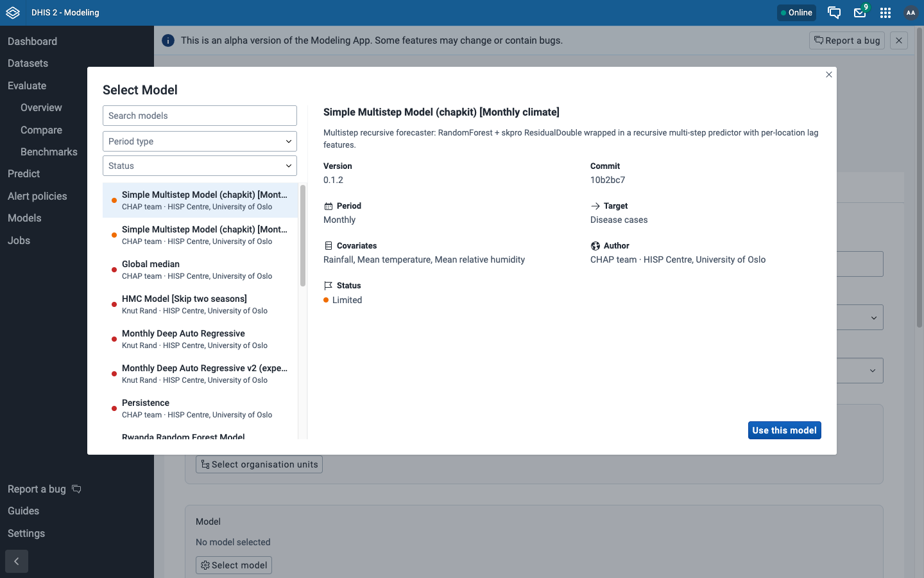Go to Evaluate section in sidebar
The image size is (924, 578).
click(27, 85)
